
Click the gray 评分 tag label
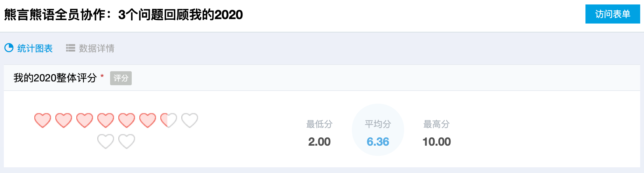click(x=121, y=78)
